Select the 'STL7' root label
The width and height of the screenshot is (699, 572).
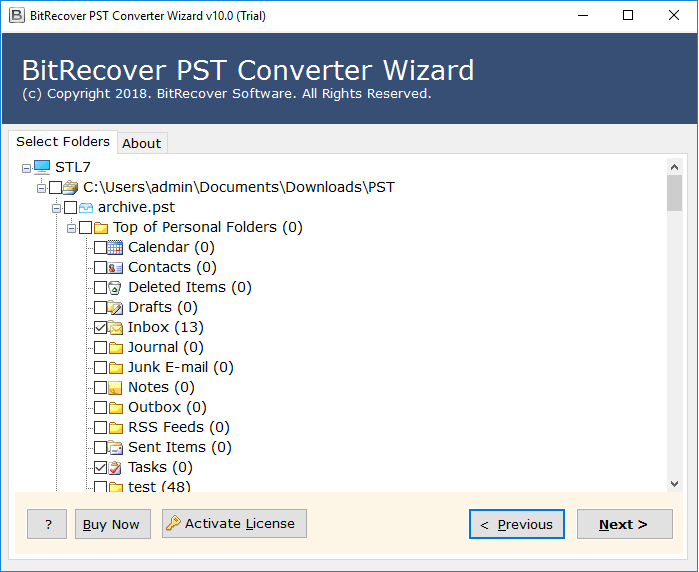point(73,167)
